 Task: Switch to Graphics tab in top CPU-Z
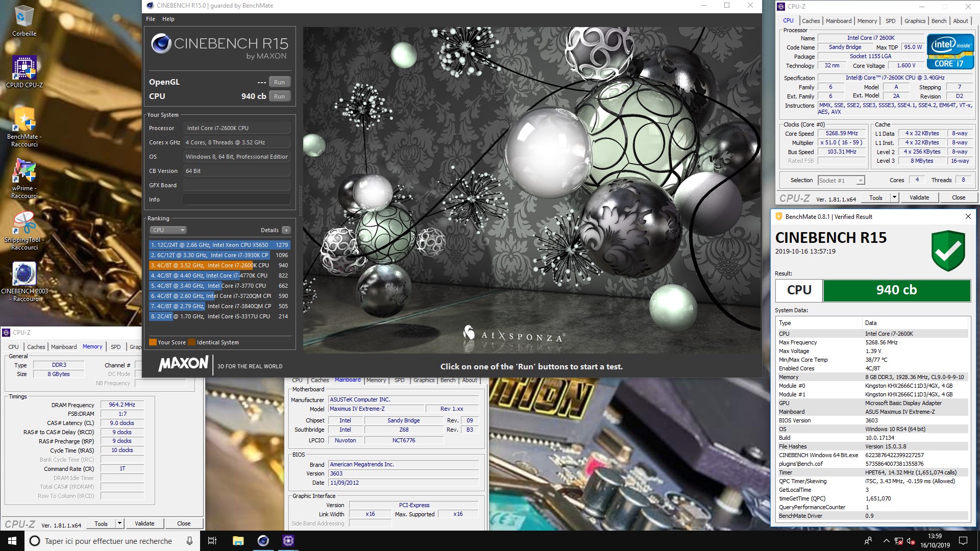click(x=915, y=21)
